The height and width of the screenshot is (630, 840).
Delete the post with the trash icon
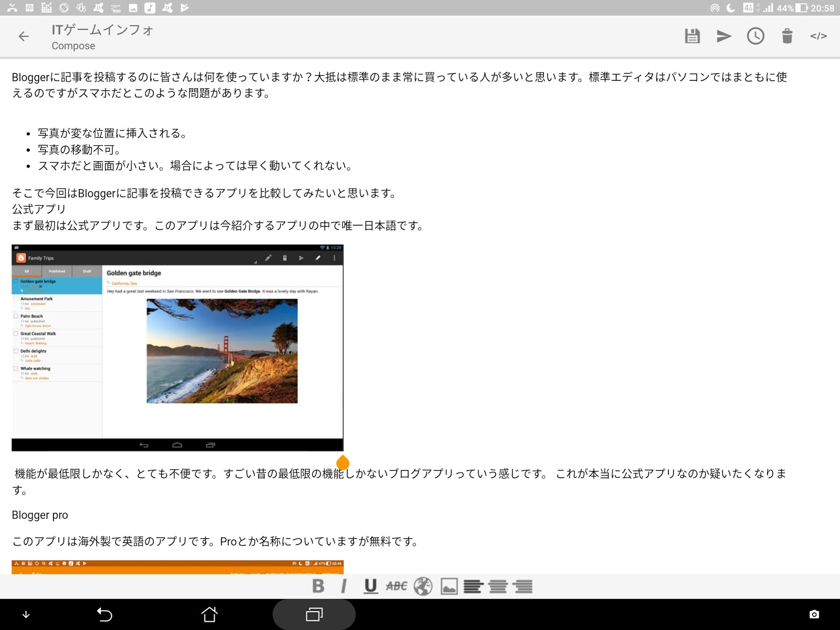(x=787, y=36)
